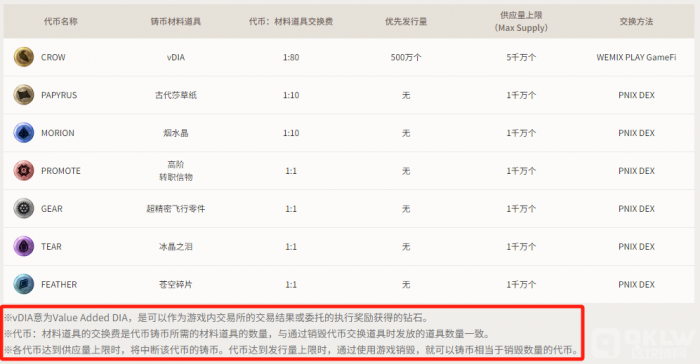
Task: Select the CROW token name
Action: [53, 57]
